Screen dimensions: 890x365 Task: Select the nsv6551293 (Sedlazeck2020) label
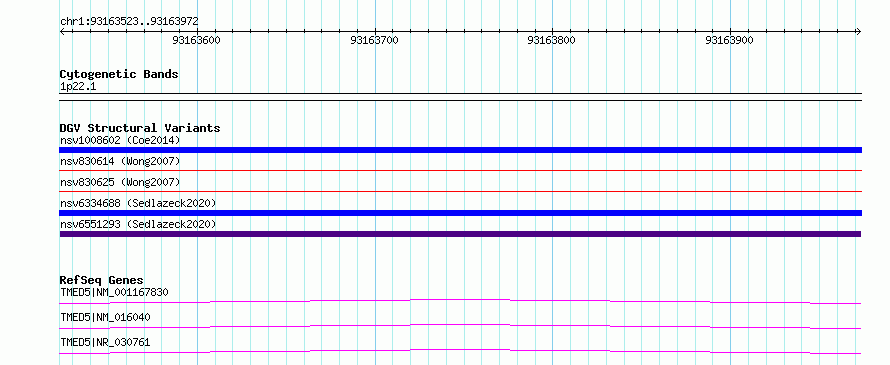[x=138, y=224]
